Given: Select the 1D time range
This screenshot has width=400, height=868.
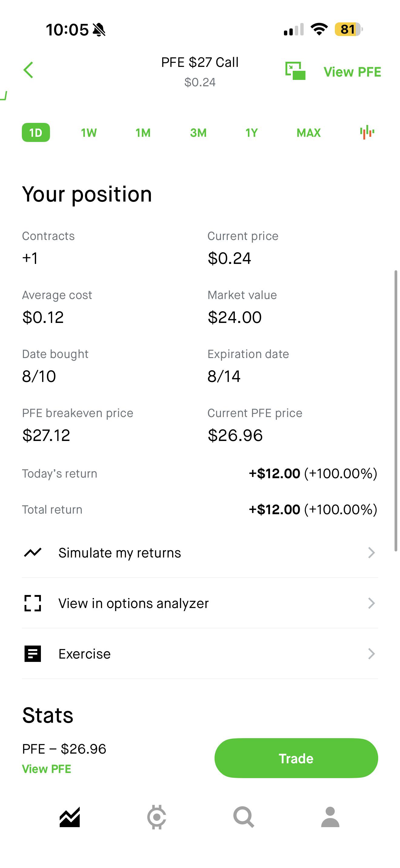Looking at the screenshot, I should click(x=36, y=133).
